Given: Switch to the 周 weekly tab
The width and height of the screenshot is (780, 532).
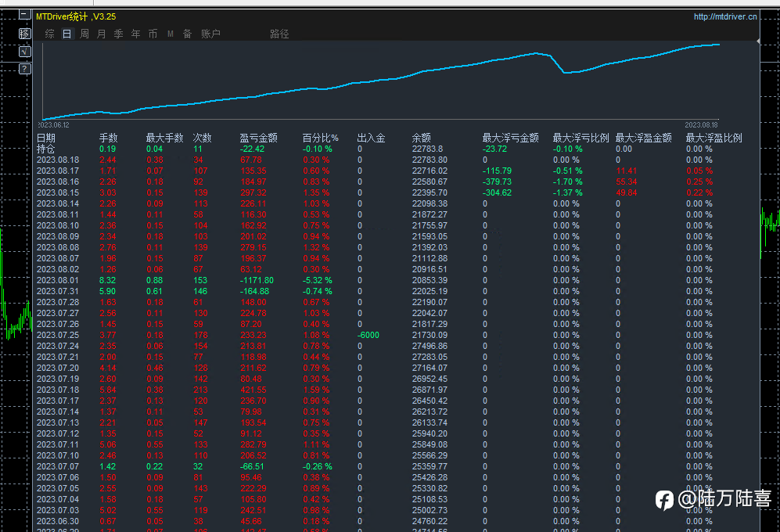Looking at the screenshot, I should click(x=84, y=34).
